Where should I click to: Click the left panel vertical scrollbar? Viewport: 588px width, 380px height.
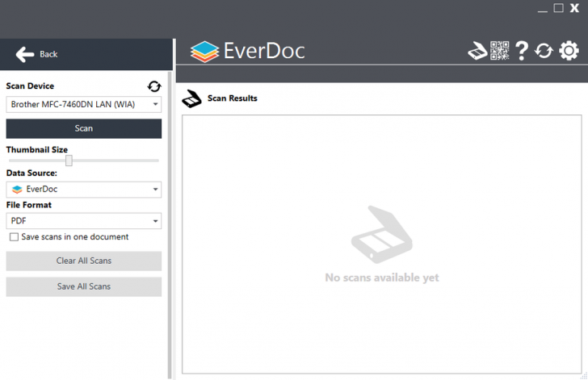170,225
